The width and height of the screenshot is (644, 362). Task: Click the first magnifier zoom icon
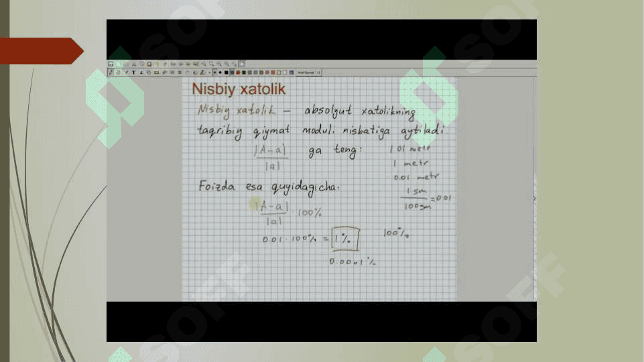(x=204, y=64)
